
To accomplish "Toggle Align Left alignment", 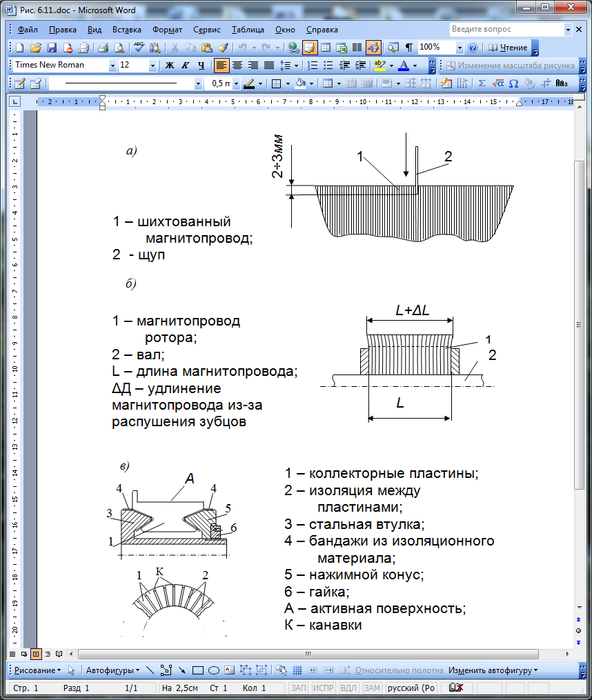I will [221, 66].
